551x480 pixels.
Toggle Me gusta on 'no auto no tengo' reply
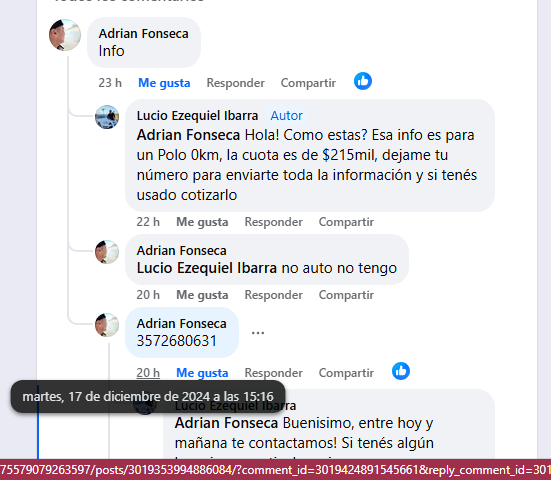[202, 295]
